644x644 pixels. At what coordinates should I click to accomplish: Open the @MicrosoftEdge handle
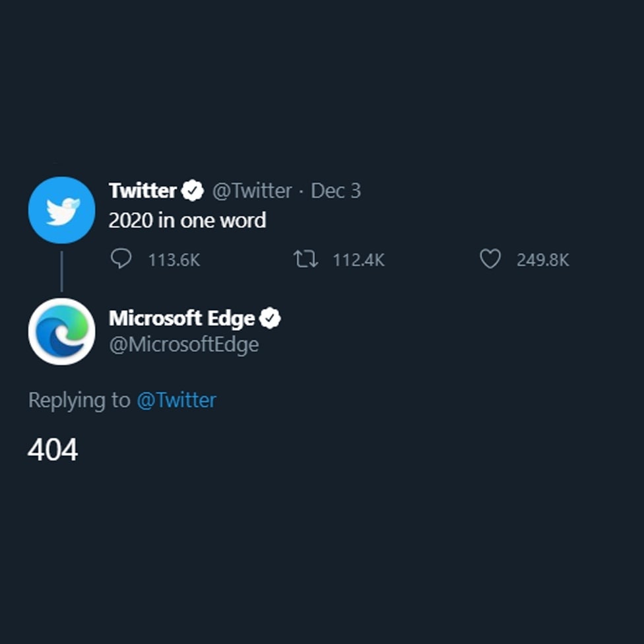[x=183, y=344]
